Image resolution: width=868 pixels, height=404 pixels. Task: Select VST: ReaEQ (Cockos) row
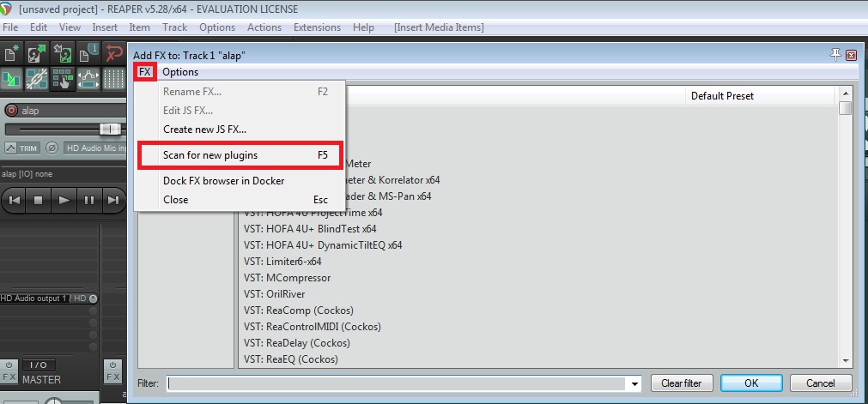tap(291, 359)
